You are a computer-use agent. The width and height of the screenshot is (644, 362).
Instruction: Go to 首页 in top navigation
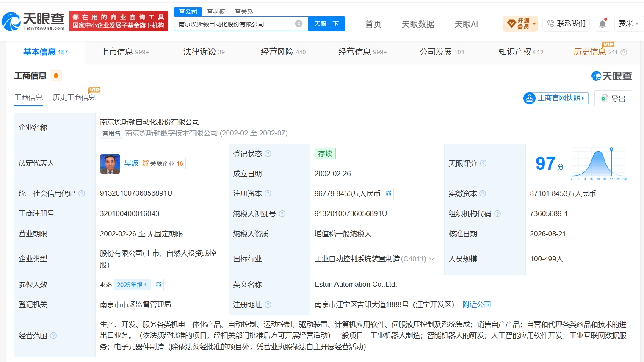[373, 24]
